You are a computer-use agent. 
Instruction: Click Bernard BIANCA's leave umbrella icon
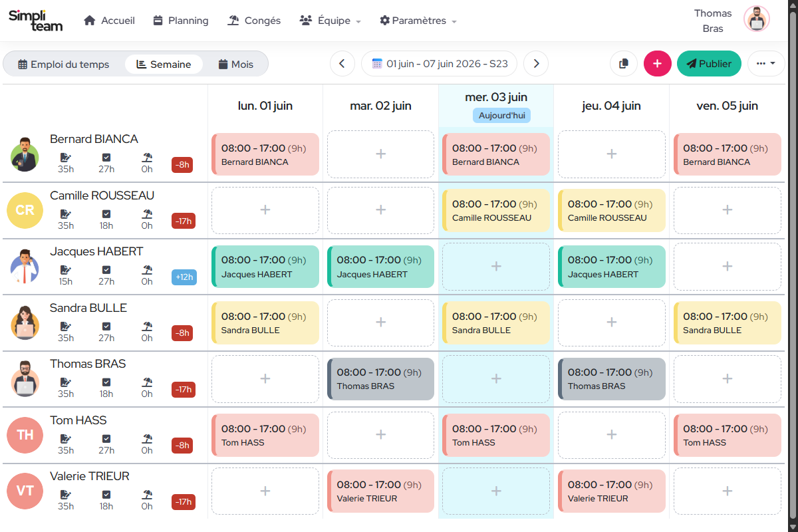147,158
